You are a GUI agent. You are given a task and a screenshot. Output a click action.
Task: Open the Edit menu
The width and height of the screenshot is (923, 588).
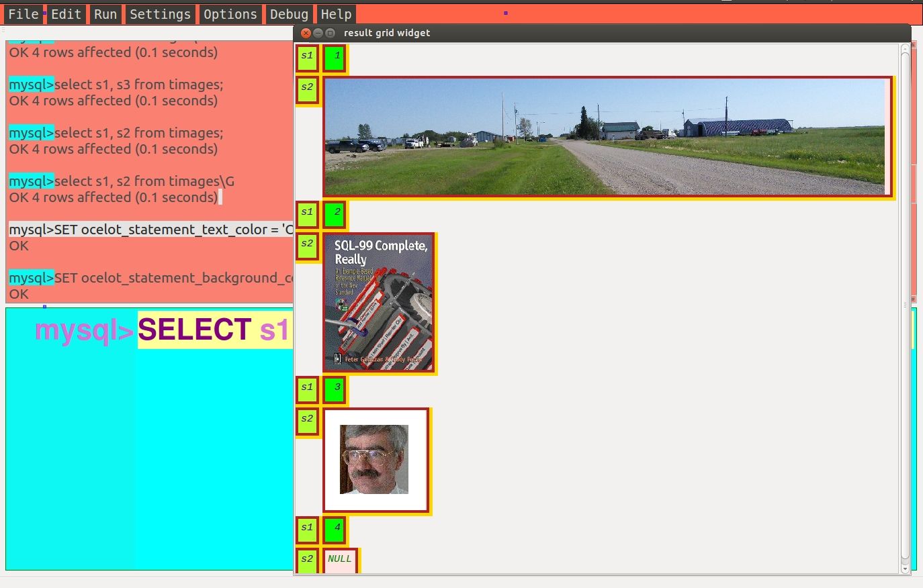[x=66, y=13]
